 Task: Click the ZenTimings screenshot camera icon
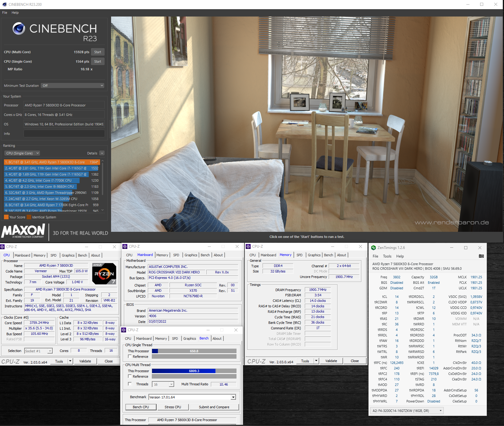481,256
